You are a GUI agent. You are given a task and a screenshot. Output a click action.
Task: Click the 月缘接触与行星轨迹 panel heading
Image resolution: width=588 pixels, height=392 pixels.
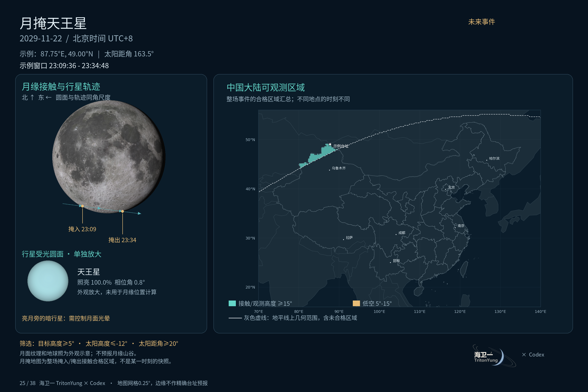[61, 86]
